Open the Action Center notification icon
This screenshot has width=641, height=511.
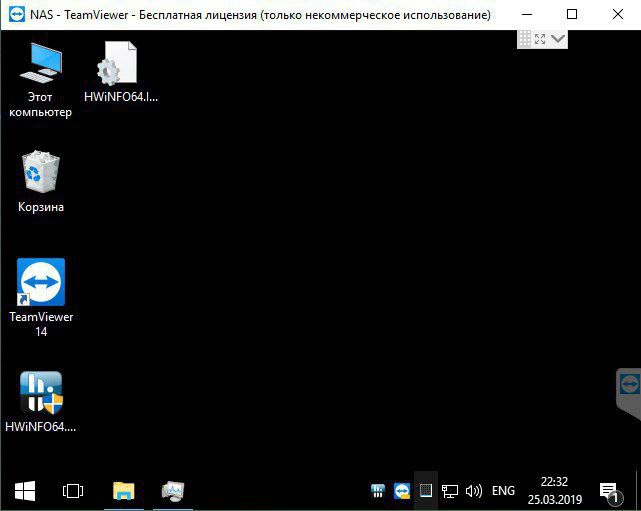[x=610, y=492]
